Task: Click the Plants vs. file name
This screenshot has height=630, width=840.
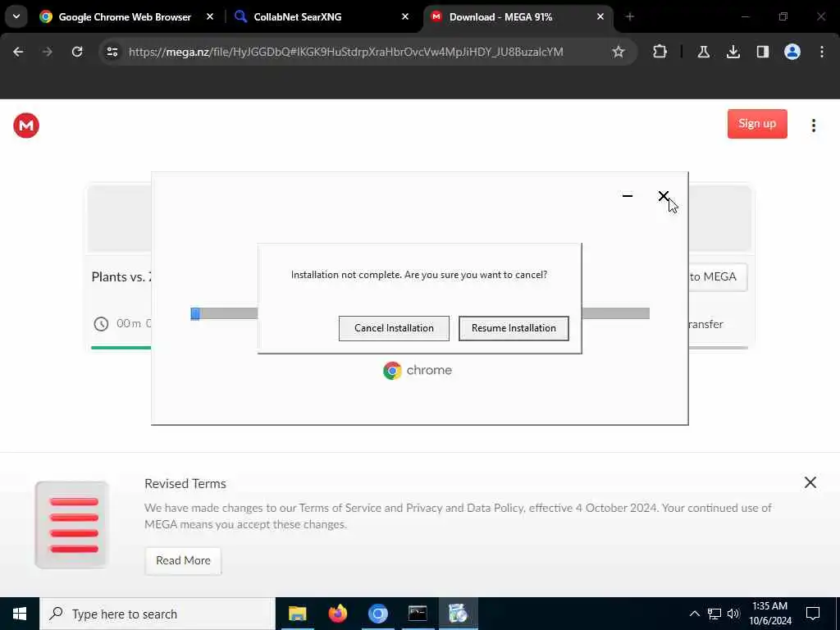Action: point(121,277)
